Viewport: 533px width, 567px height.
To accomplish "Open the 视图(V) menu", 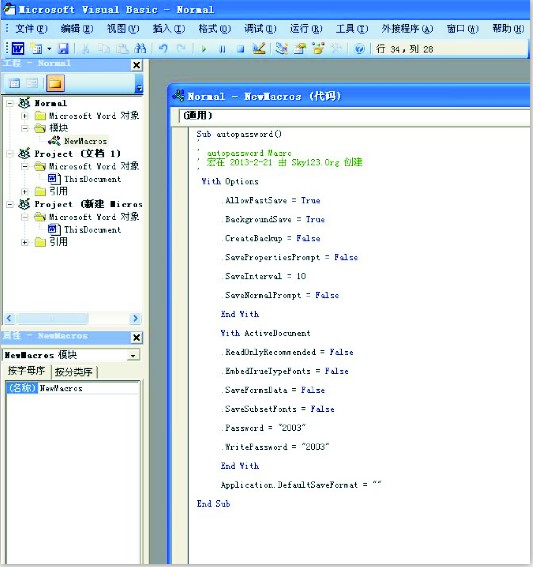I will pyautogui.click(x=123, y=29).
